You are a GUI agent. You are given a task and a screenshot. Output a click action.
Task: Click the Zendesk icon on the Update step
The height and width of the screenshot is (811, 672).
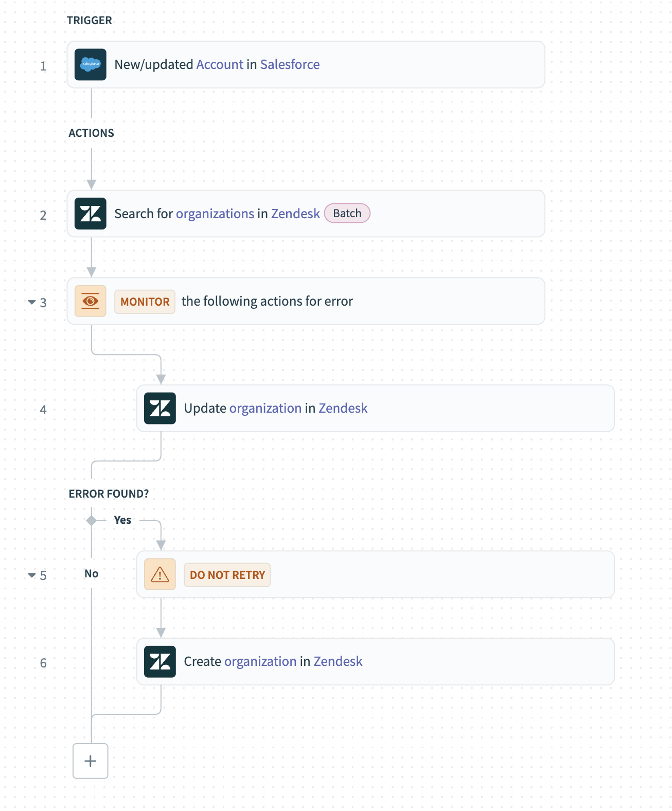coord(160,409)
